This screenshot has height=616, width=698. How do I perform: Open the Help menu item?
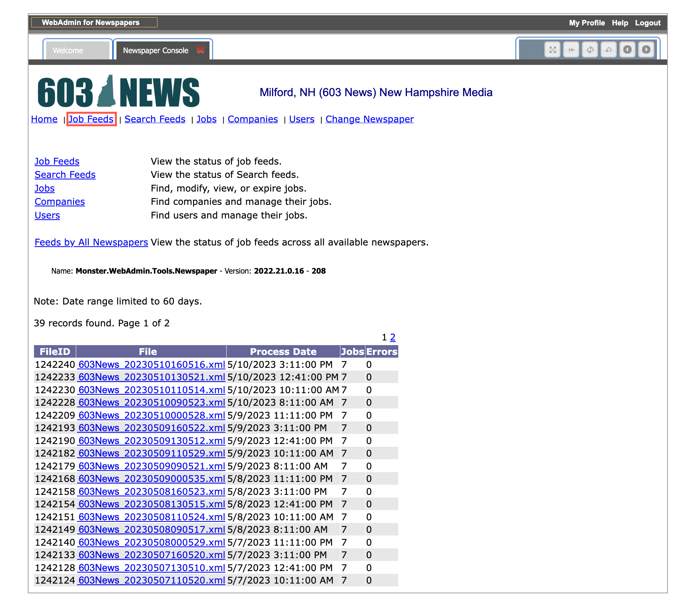click(620, 23)
